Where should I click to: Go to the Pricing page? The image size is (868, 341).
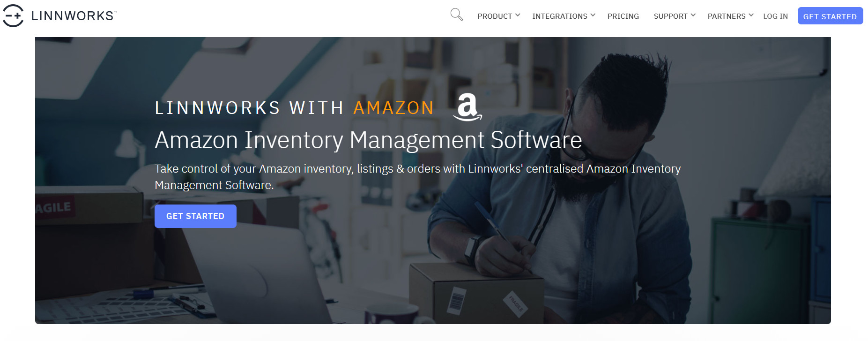point(623,16)
